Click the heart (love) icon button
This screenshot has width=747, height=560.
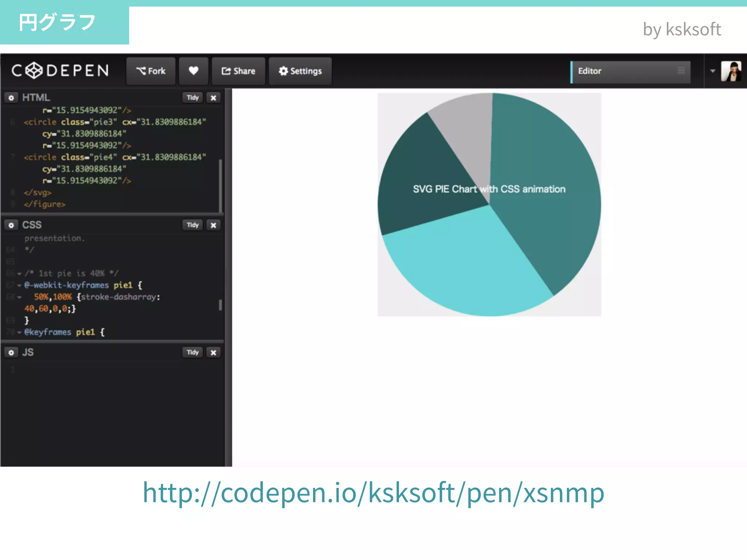coord(193,71)
